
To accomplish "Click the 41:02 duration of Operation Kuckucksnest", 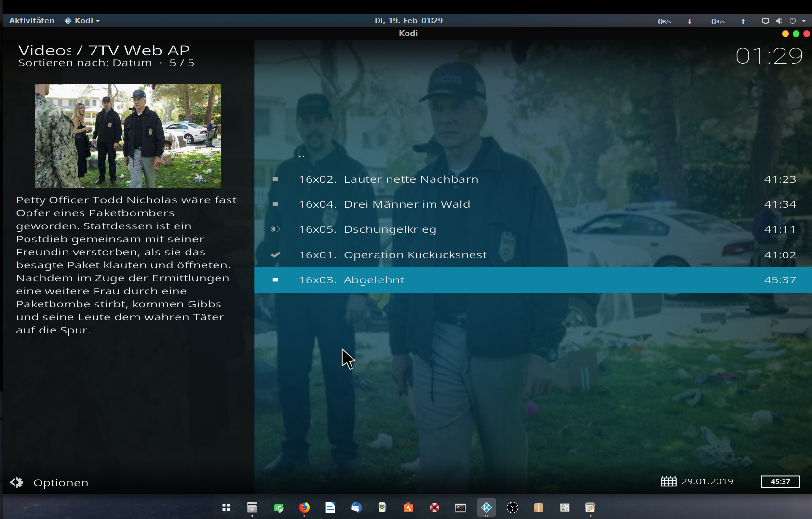I will pos(780,255).
